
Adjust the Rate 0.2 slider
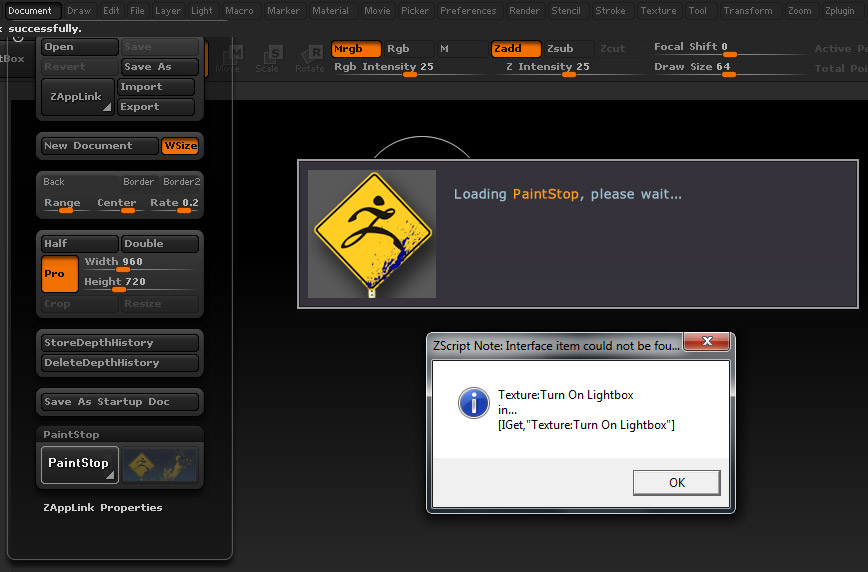pyautogui.click(x=173, y=204)
